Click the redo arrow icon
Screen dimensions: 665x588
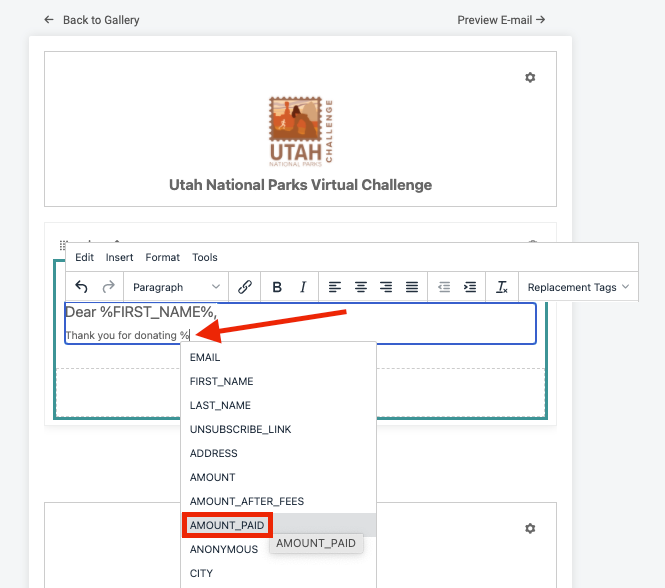pos(109,287)
